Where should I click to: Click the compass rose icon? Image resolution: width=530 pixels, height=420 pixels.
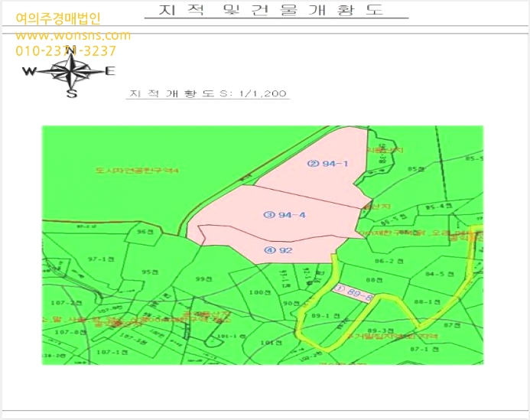point(70,71)
